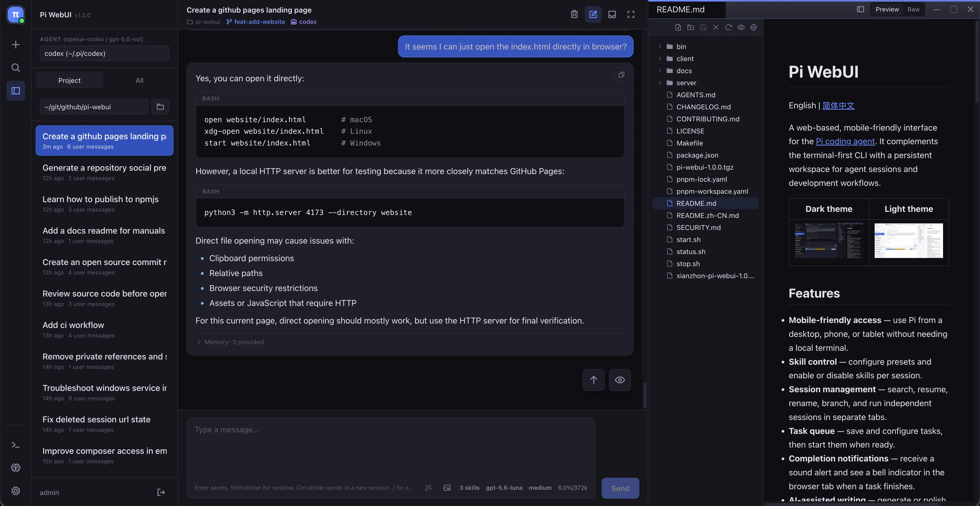Select the Project tab

coord(69,80)
